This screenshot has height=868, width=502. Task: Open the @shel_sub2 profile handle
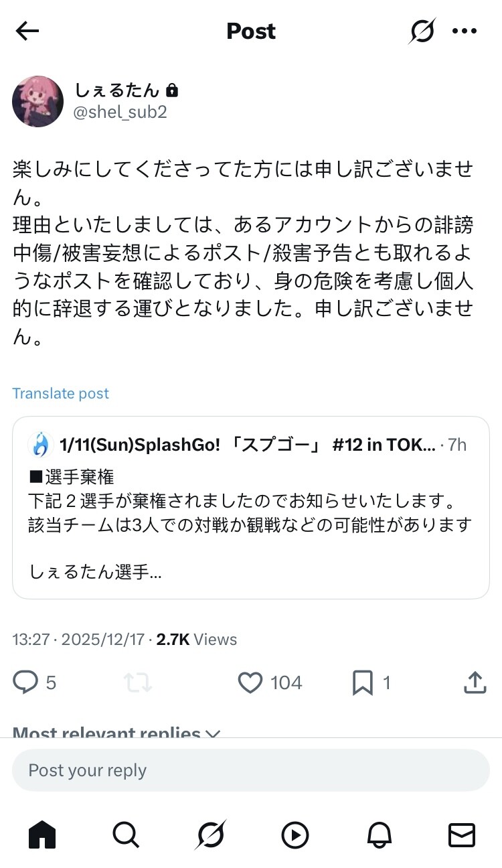pyautogui.click(x=120, y=112)
